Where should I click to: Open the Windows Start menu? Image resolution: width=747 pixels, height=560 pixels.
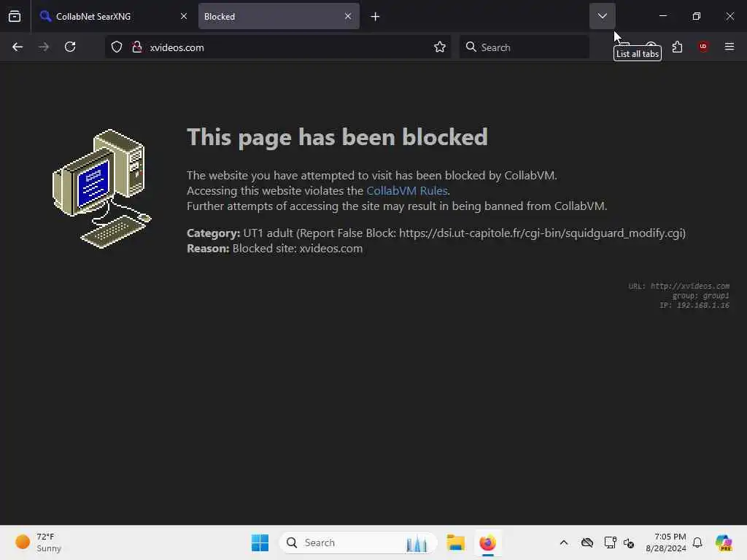(x=260, y=542)
